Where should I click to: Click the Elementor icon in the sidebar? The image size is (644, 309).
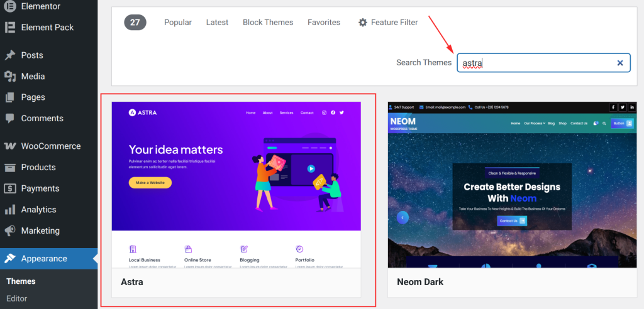point(10,6)
